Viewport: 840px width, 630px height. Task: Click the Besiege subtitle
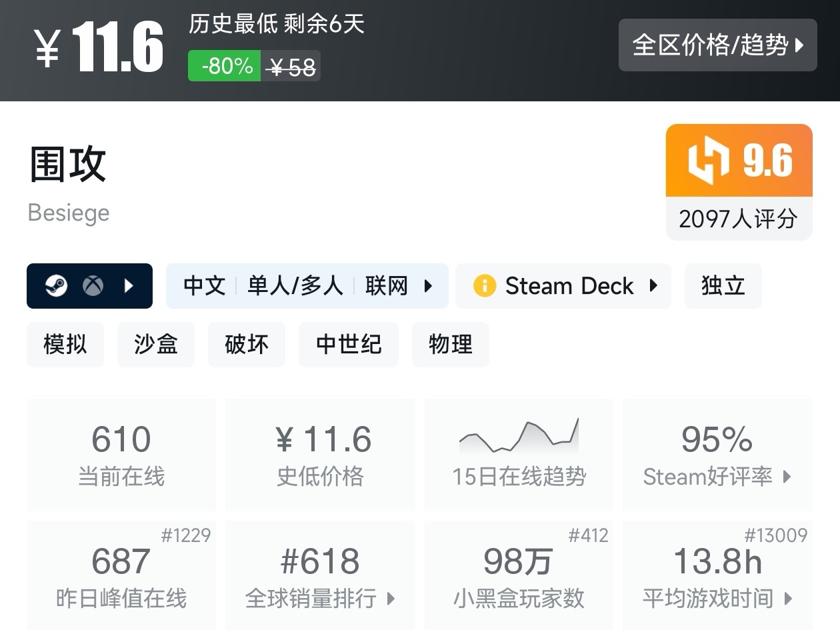click(69, 213)
